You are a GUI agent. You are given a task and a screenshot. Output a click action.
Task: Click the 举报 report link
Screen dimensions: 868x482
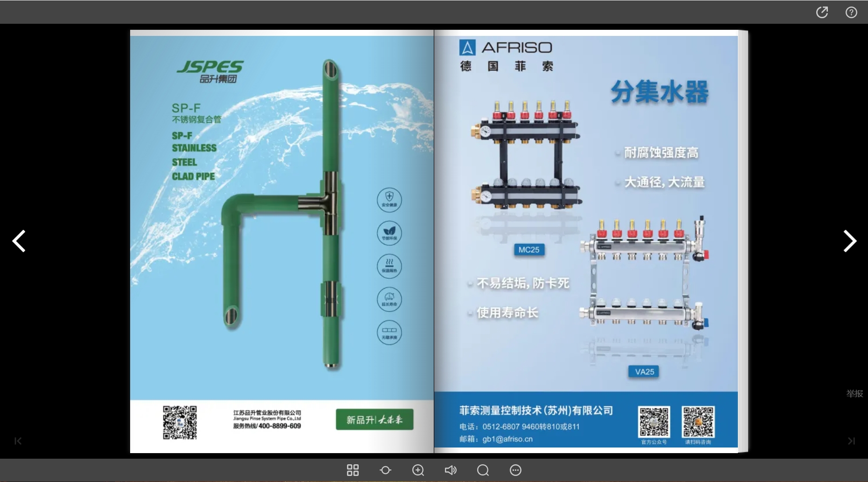(x=854, y=393)
